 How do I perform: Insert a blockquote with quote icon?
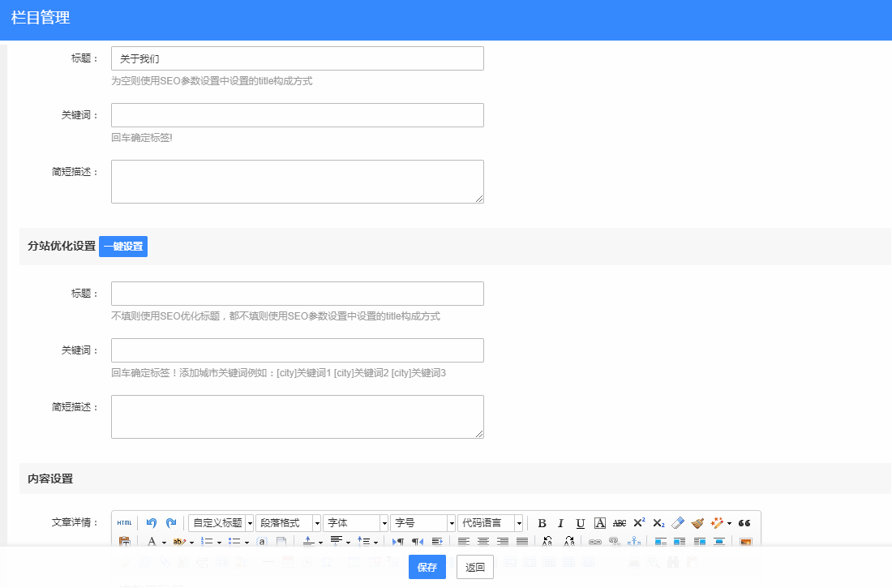tap(744, 523)
